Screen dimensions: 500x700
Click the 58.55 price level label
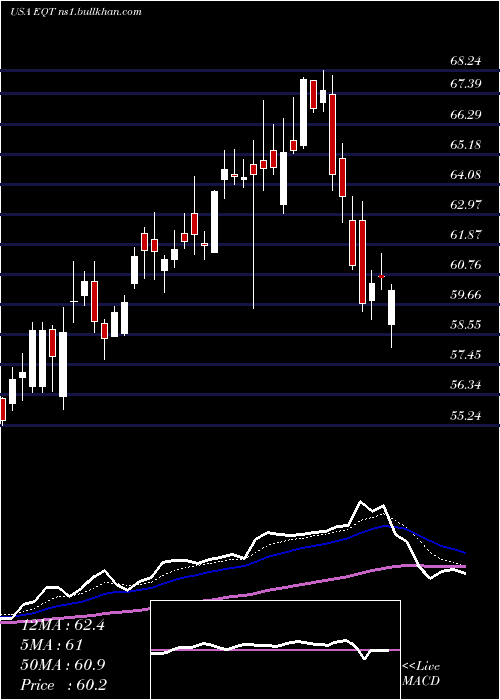[466, 325]
